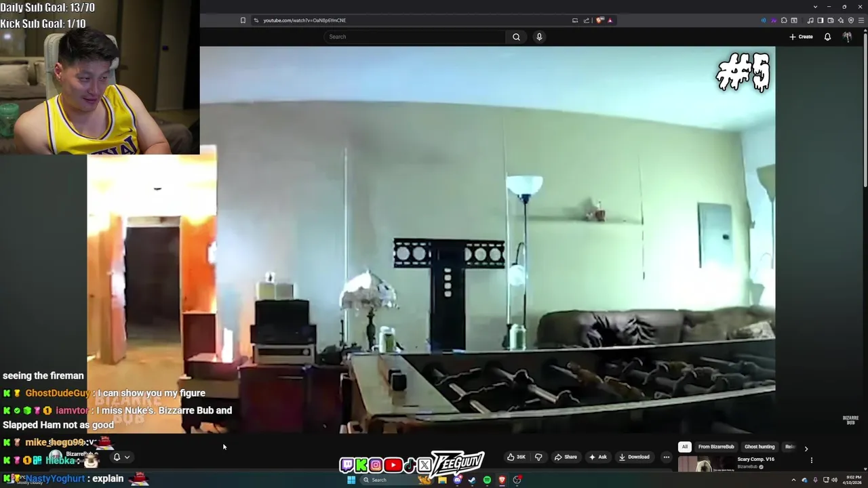Open the browser hamburger main menu
The image size is (868, 488).
click(x=861, y=20)
